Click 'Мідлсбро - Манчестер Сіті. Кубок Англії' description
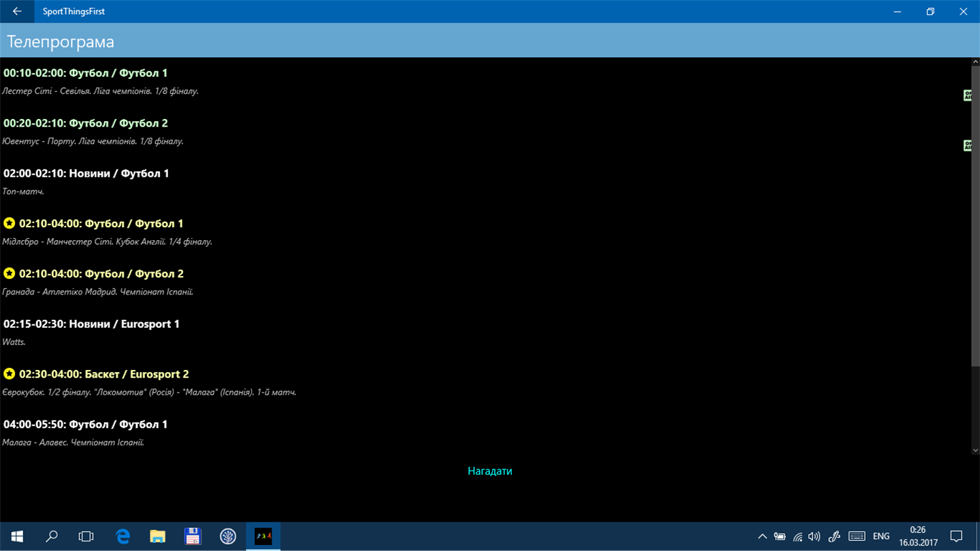Viewport: 980px width, 551px height. tap(107, 241)
